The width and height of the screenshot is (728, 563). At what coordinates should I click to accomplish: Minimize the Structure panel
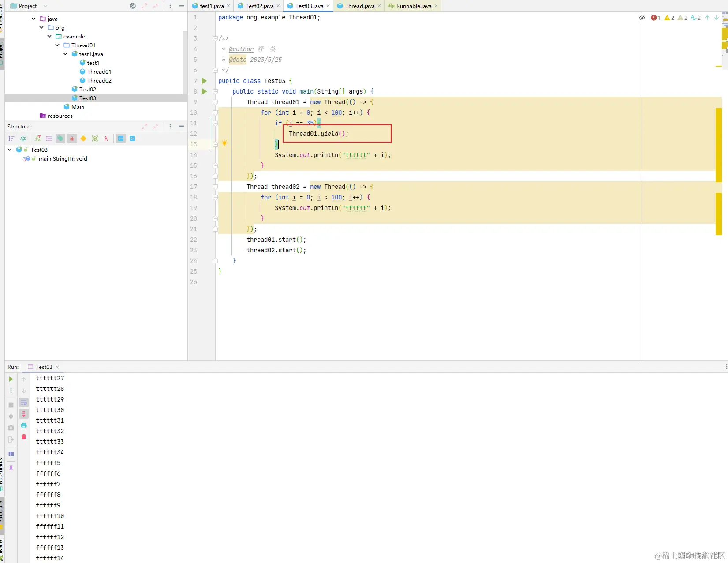click(x=181, y=126)
